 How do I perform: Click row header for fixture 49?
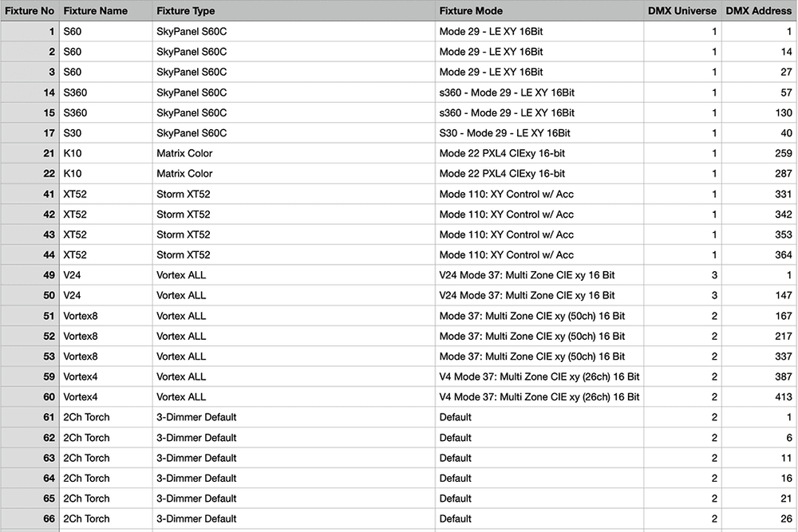[30, 275]
